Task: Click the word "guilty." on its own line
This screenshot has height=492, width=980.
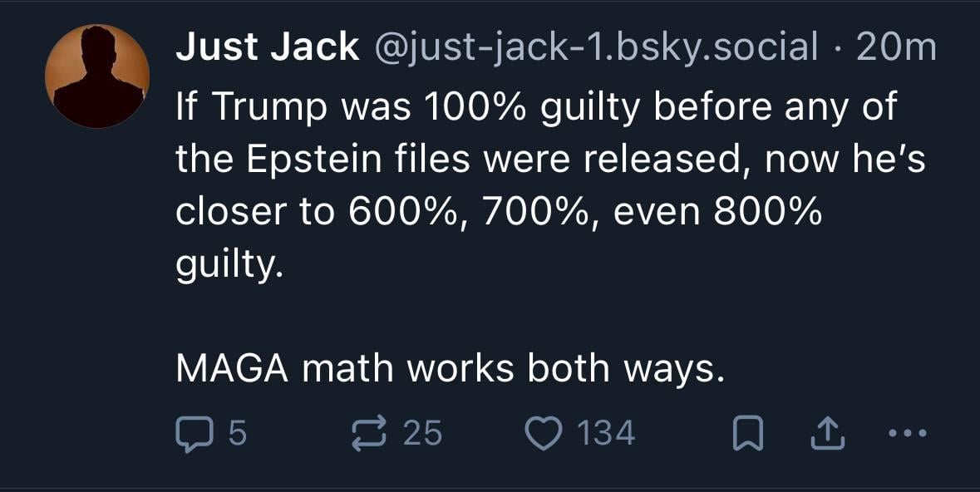Action: pyautogui.click(x=224, y=266)
